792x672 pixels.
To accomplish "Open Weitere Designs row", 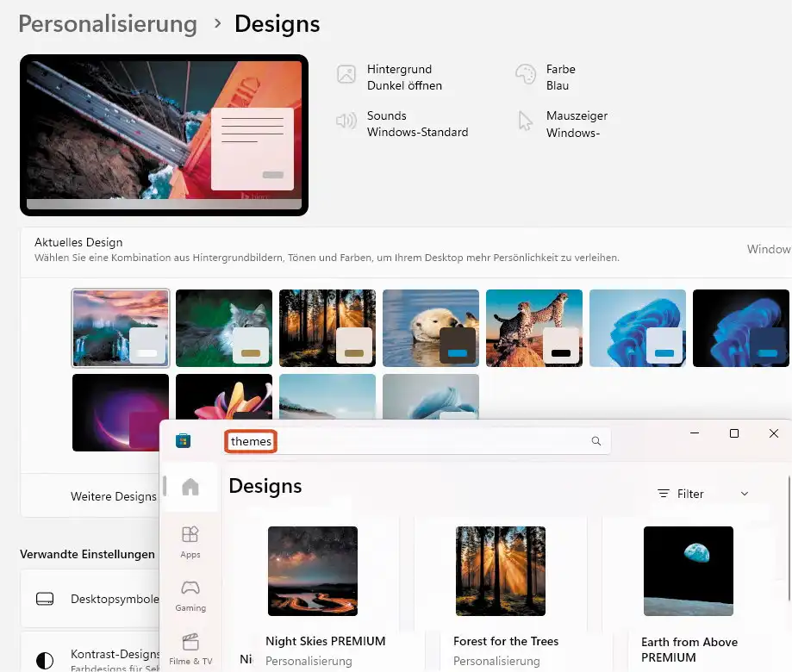I will 90,495.
